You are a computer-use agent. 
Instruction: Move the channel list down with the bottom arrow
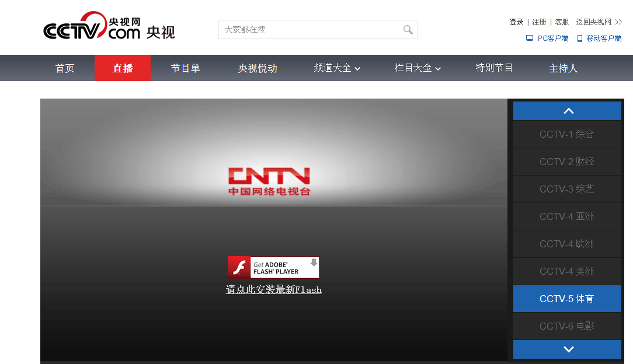(567, 349)
